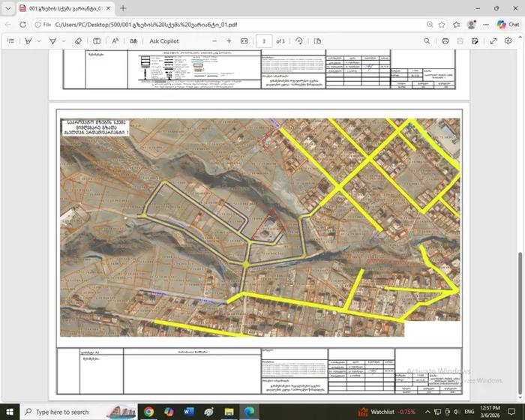Save as a copy of the PDF
The image size is (525, 420).
click(x=475, y=40)
